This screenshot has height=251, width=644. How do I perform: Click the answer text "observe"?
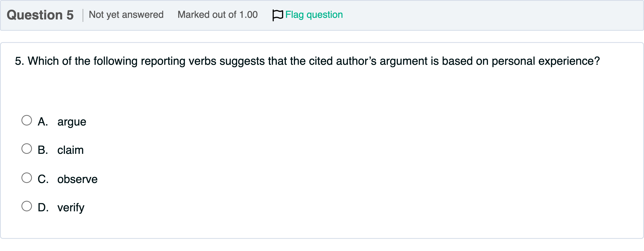77,179
